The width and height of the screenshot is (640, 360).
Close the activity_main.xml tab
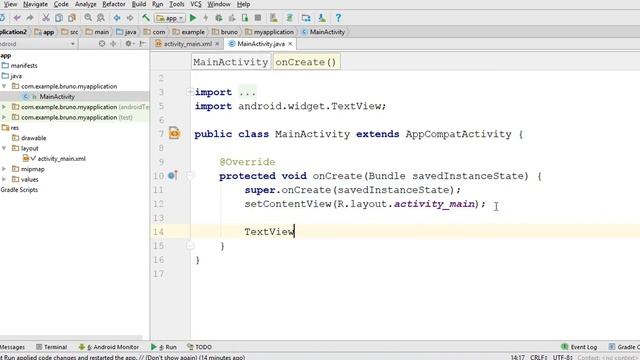coord(217,44)
